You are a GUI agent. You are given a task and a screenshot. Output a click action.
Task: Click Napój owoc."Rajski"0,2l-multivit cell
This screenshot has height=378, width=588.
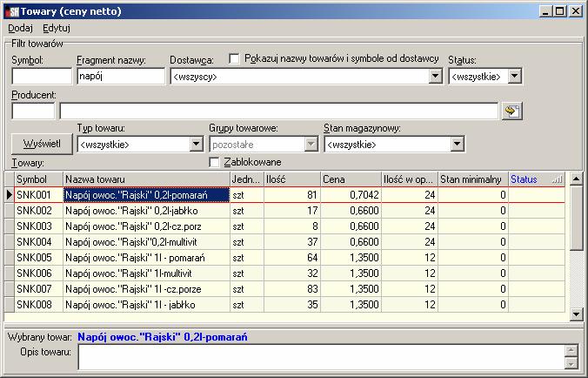click(146, 242)
